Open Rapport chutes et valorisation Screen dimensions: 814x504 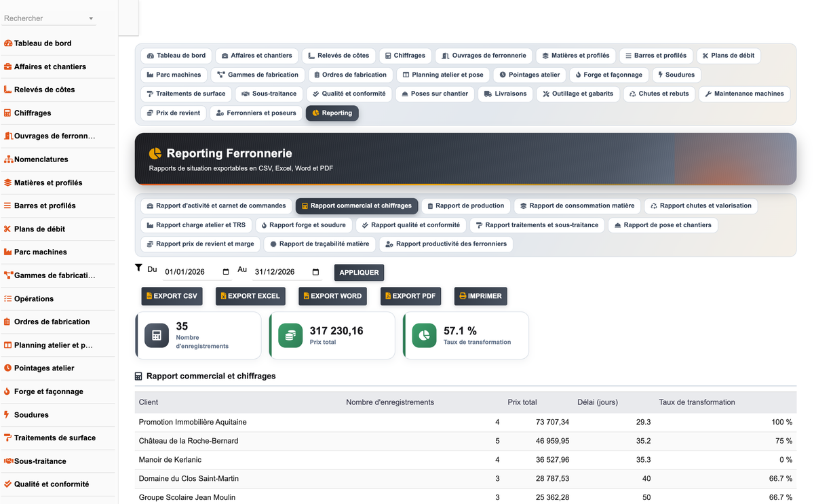click(701, 206)
